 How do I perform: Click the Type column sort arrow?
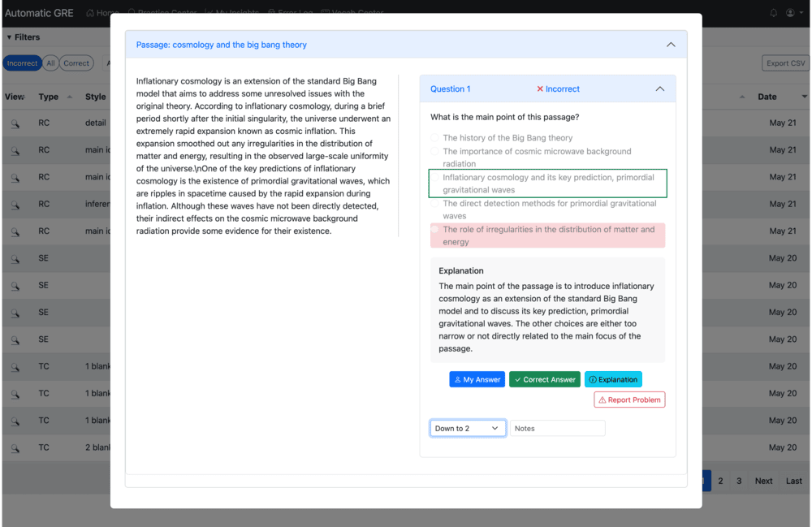[x=69, y=97]
